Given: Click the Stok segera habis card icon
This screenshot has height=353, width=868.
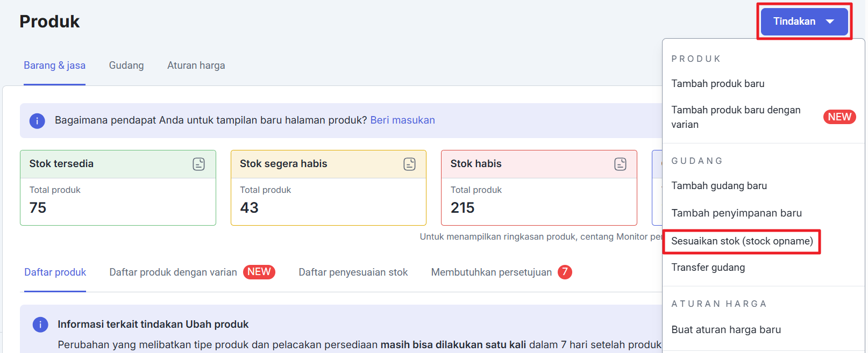Looking at the screenshot, I should [x=409, y=164].
